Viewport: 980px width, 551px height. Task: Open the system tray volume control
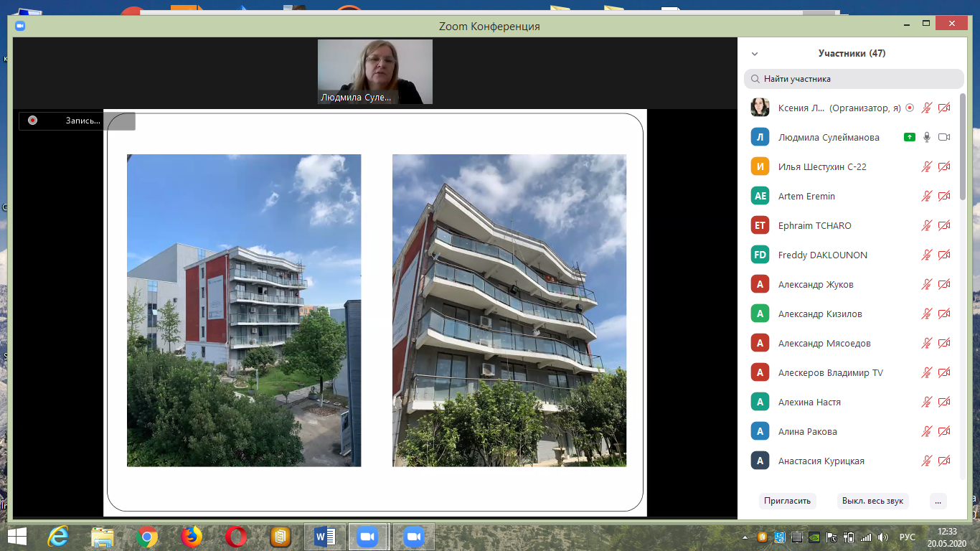(x=883, y=537)
